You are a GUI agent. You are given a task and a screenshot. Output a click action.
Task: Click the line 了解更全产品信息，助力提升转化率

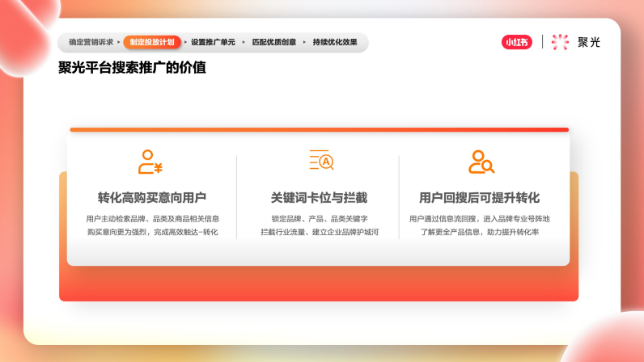[479, 232]
